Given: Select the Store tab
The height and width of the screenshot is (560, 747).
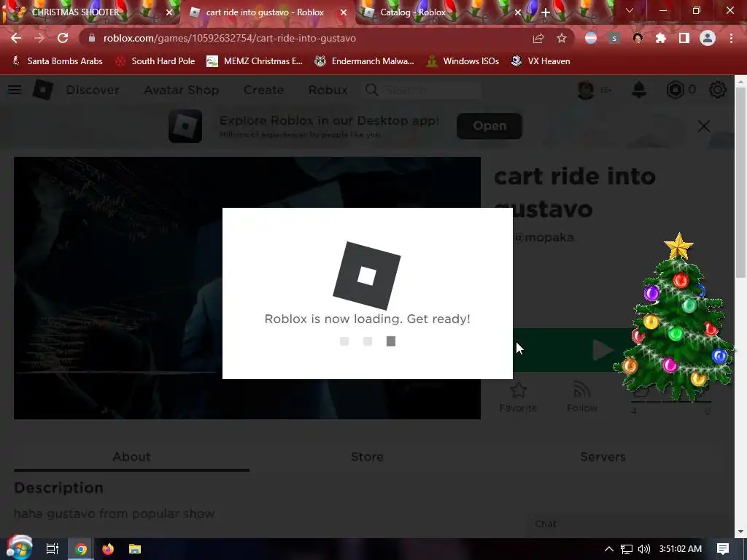Looking at the screenshot, I should [368, 456].
